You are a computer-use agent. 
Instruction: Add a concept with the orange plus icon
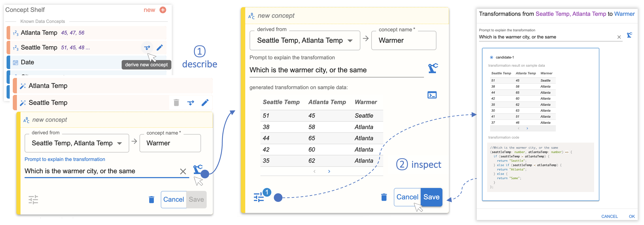(163, 10)
